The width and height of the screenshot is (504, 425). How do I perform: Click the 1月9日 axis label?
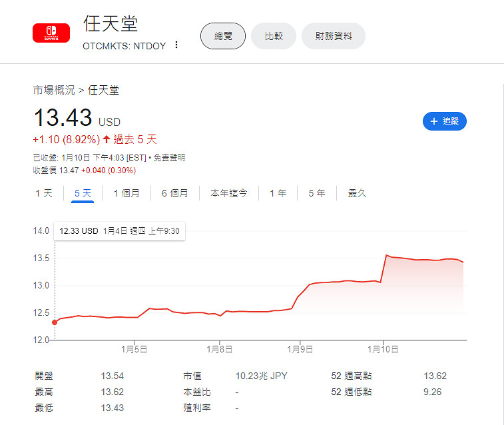coord(300,350)
